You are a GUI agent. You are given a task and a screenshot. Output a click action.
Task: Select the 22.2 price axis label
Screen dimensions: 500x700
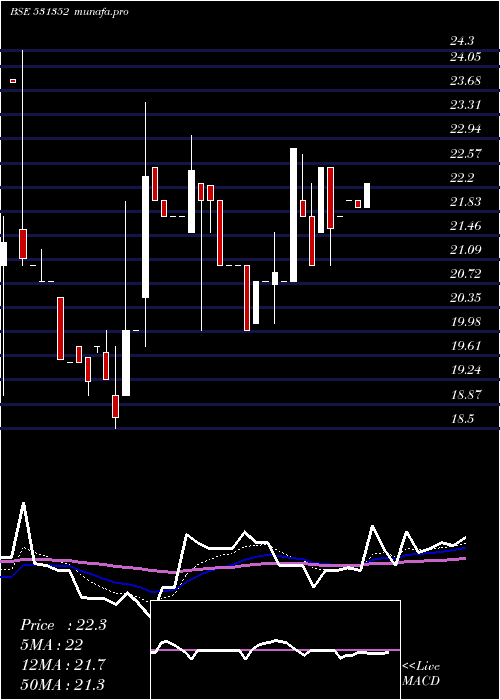[x=462, y=178]
